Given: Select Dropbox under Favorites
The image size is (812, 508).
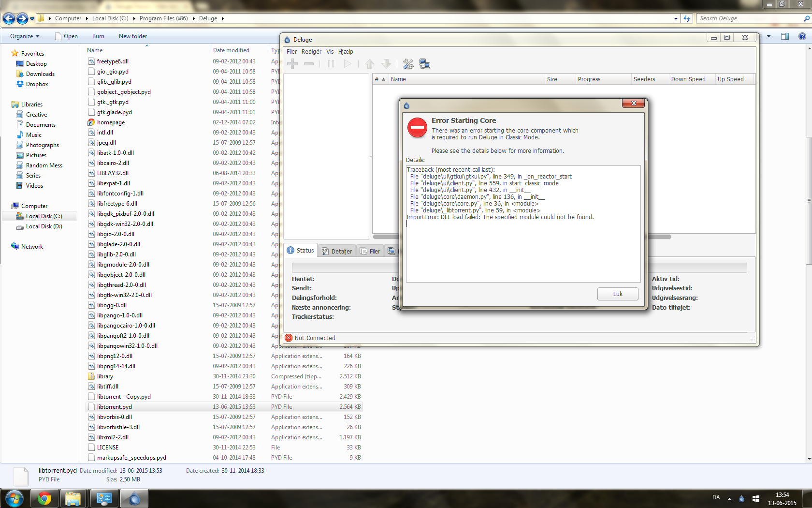Looking at the screenshot, I should pos(37,84).
